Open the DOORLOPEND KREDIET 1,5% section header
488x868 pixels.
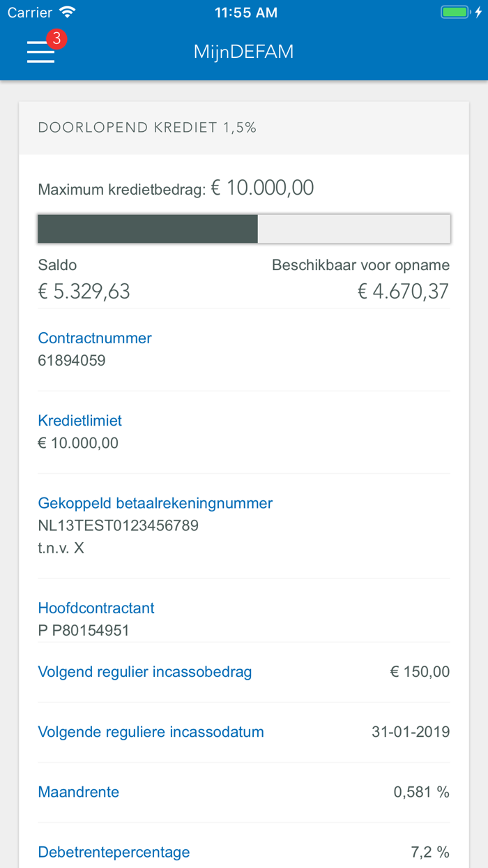point(148,128)
